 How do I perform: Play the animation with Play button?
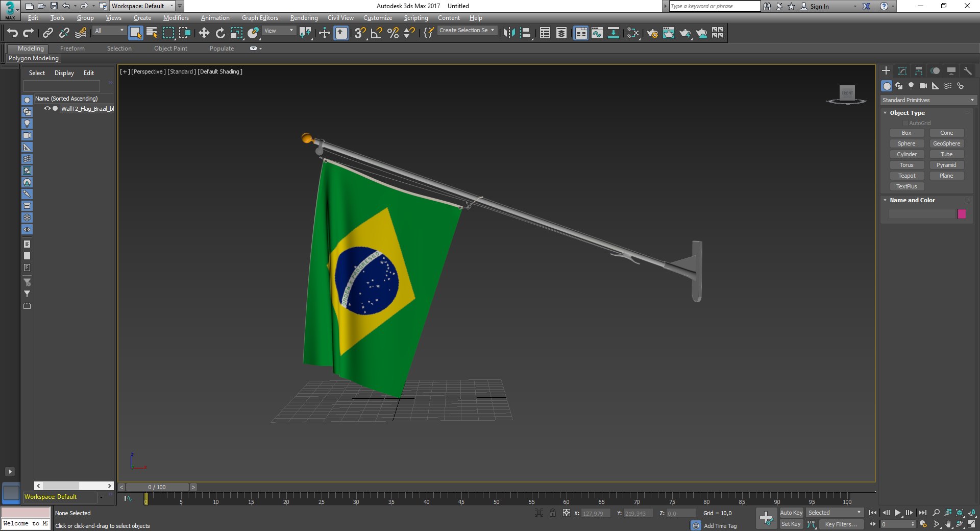pos(897,513)
